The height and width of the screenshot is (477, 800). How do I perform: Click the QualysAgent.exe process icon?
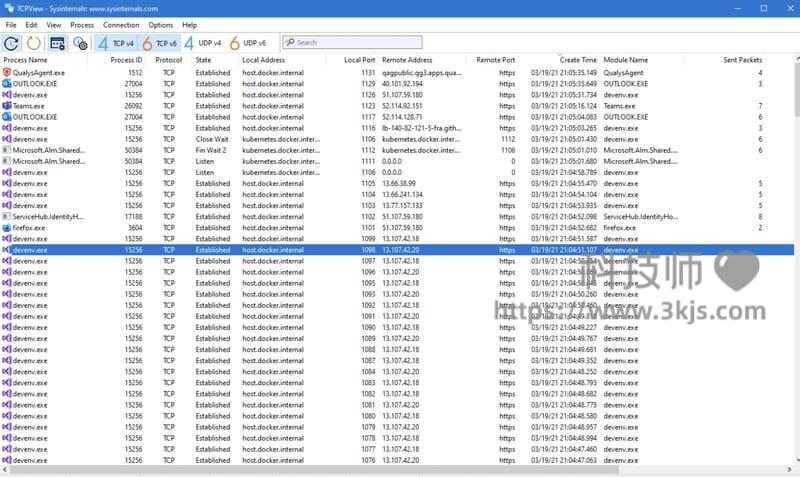point(7,72)
